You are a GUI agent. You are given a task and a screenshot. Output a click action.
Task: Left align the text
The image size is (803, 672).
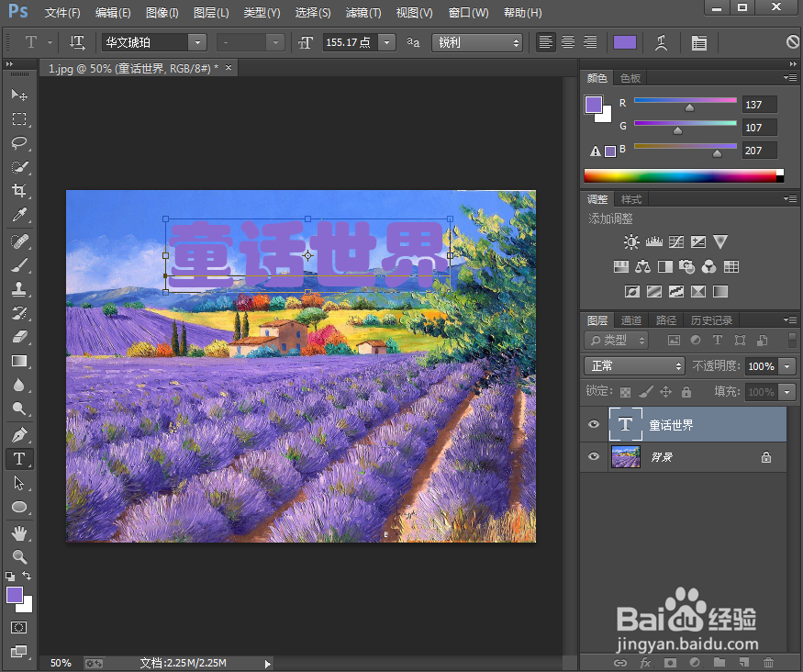545,42
